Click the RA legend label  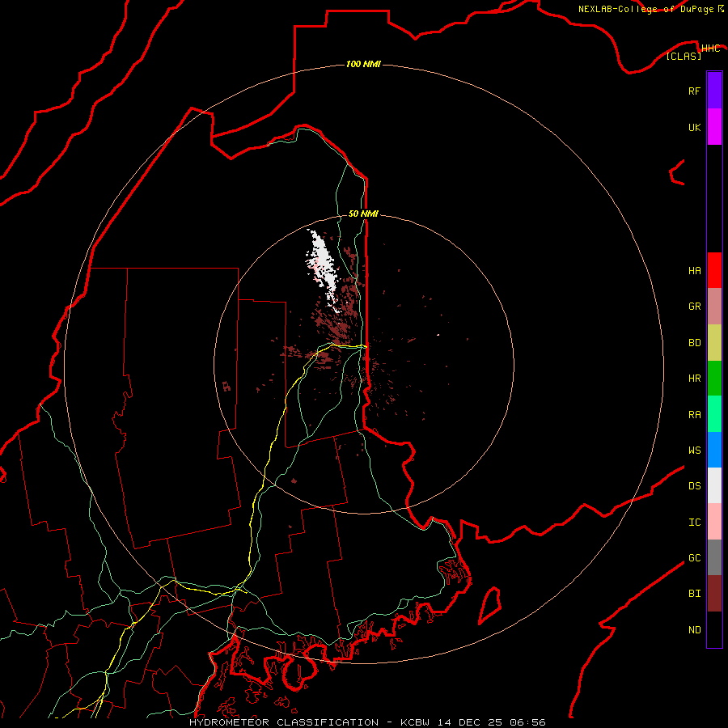[694, 415]
